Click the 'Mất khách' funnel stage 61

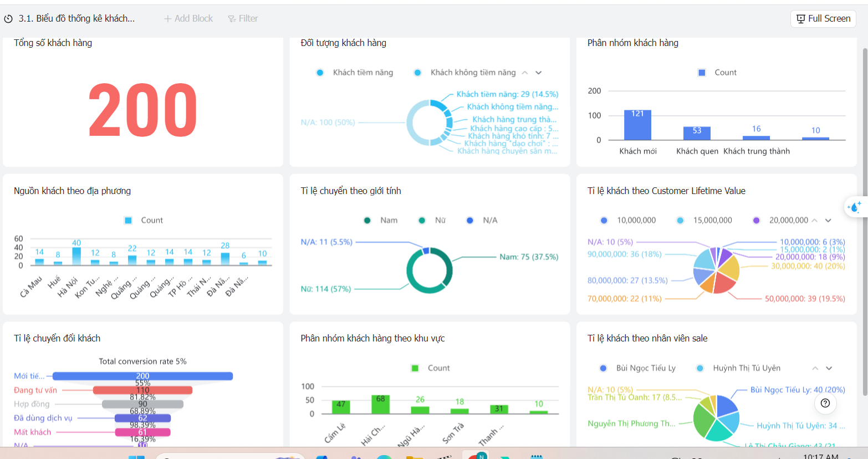coord(142,432)
